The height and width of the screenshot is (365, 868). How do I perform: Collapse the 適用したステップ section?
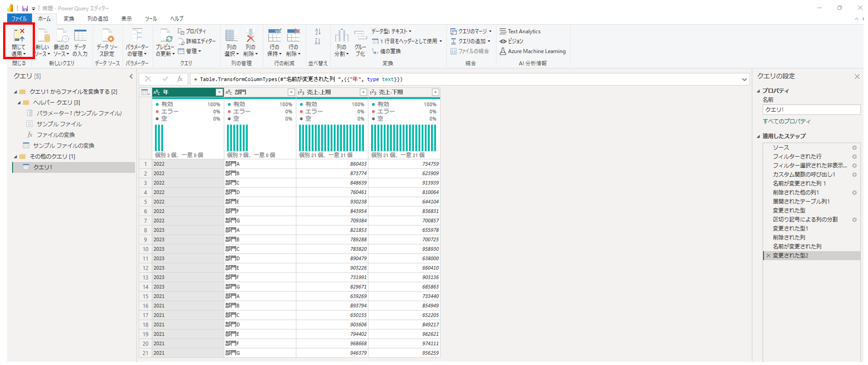[759, 136]
